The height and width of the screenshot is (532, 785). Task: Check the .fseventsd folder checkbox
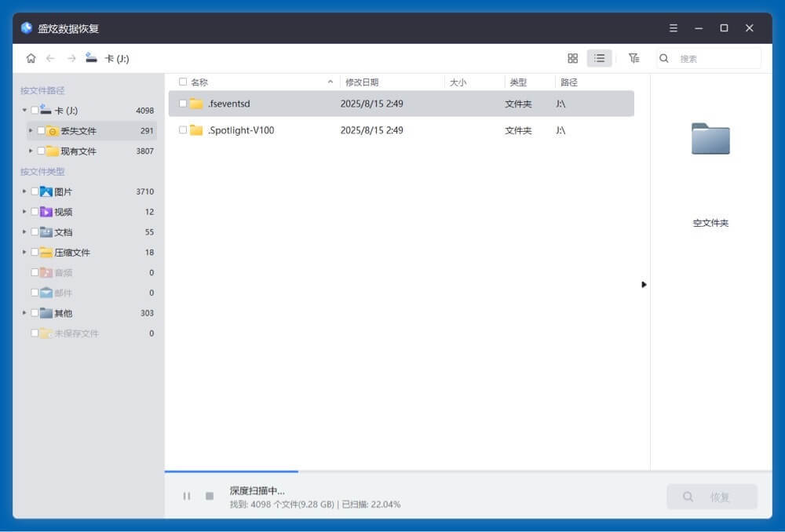tap(182, 103)
